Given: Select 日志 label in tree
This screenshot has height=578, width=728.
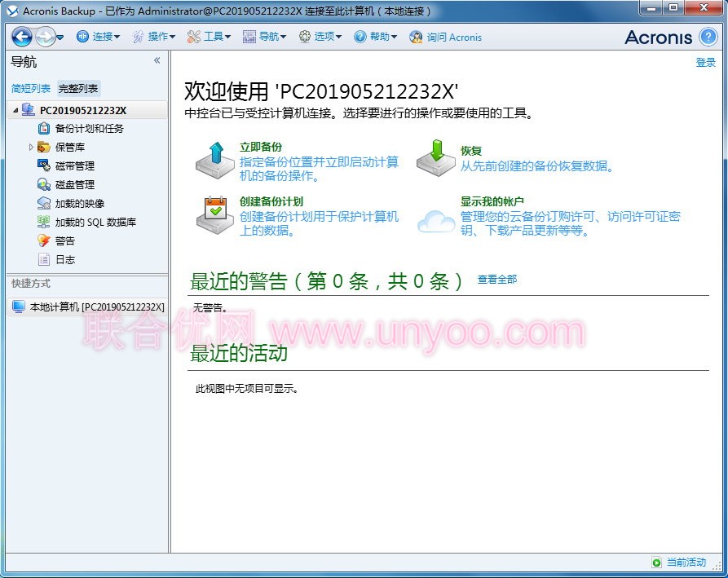Looking at the screenshot, I should coord(65,259).
